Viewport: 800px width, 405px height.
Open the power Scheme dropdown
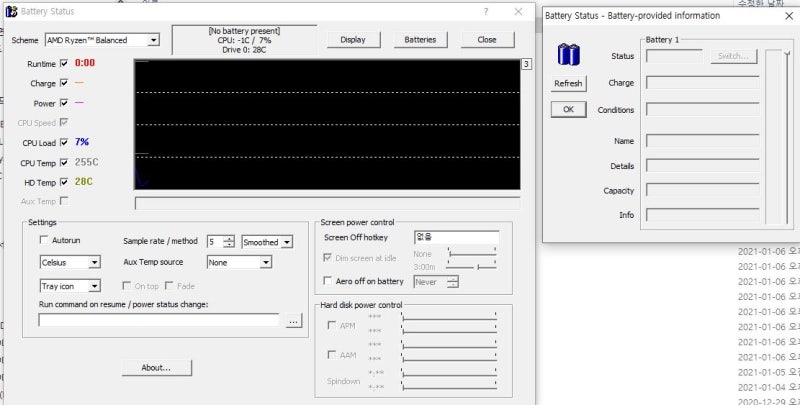click(152, 40)
